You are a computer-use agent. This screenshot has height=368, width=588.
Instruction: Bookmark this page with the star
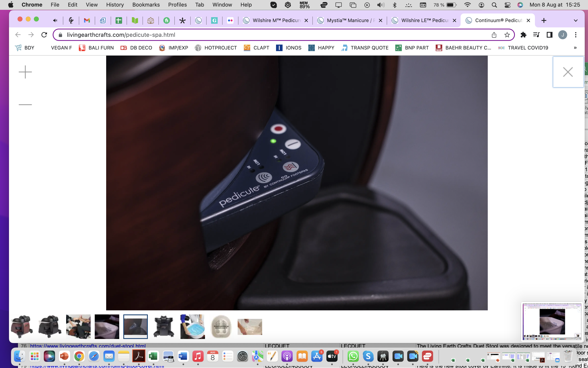pos(507,35)
